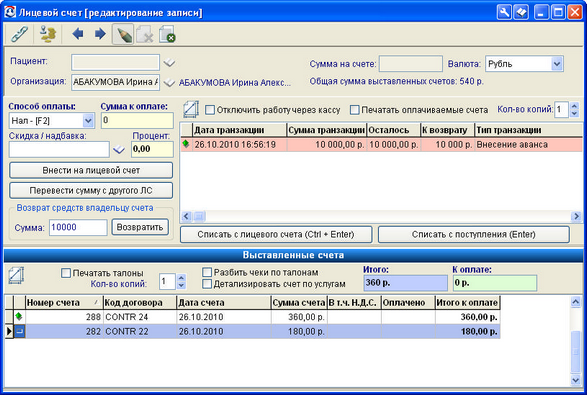Click the chain link toolbar icon

(19, 34)
